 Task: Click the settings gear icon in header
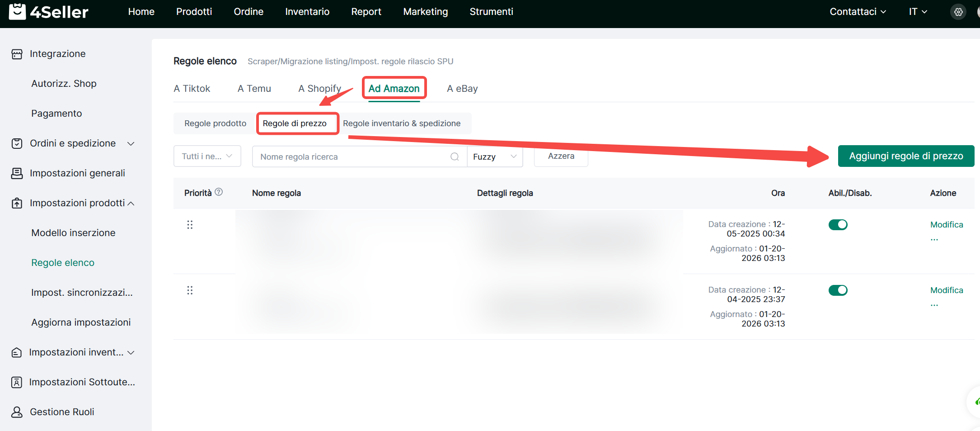click(x=958, y=12)
